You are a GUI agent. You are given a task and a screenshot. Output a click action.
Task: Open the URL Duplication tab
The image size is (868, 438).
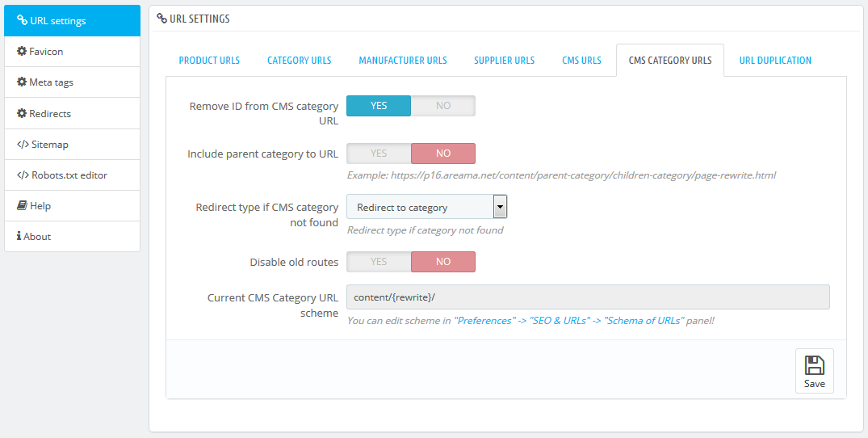[x=775, y=61]
